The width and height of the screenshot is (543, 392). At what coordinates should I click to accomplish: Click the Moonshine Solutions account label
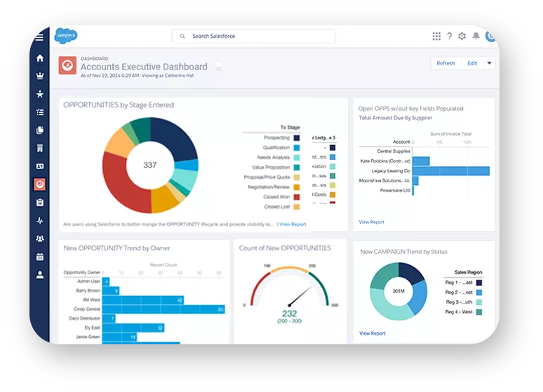pos(384,180)
